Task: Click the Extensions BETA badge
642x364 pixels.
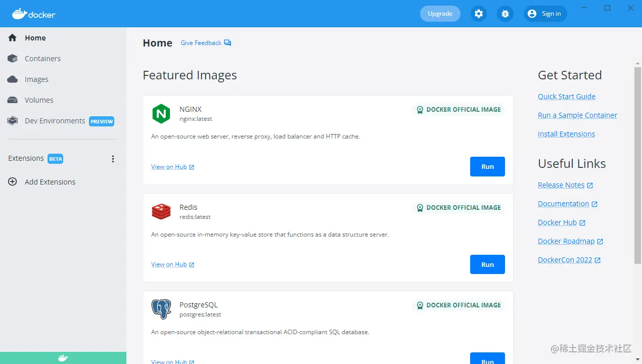Action: coord(56,159)
